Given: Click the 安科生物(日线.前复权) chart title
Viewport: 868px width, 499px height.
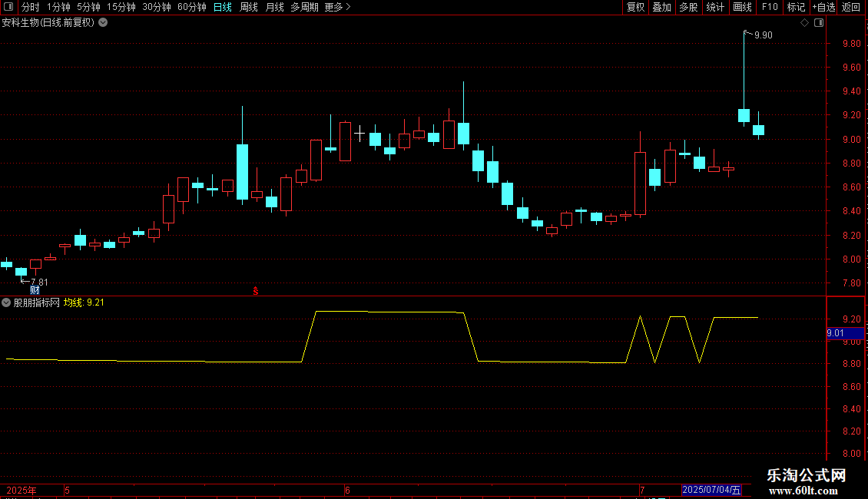Looking at the screenshot, I should coord(48,23).
